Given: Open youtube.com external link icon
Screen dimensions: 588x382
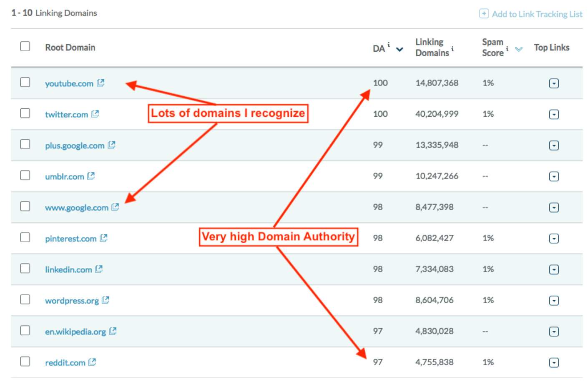Looking at the screenshot, I should pos(101,83).
